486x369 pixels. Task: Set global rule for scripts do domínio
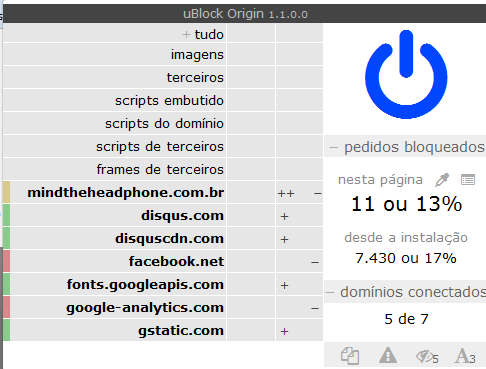pyautogui.click(x=251, y=123)
